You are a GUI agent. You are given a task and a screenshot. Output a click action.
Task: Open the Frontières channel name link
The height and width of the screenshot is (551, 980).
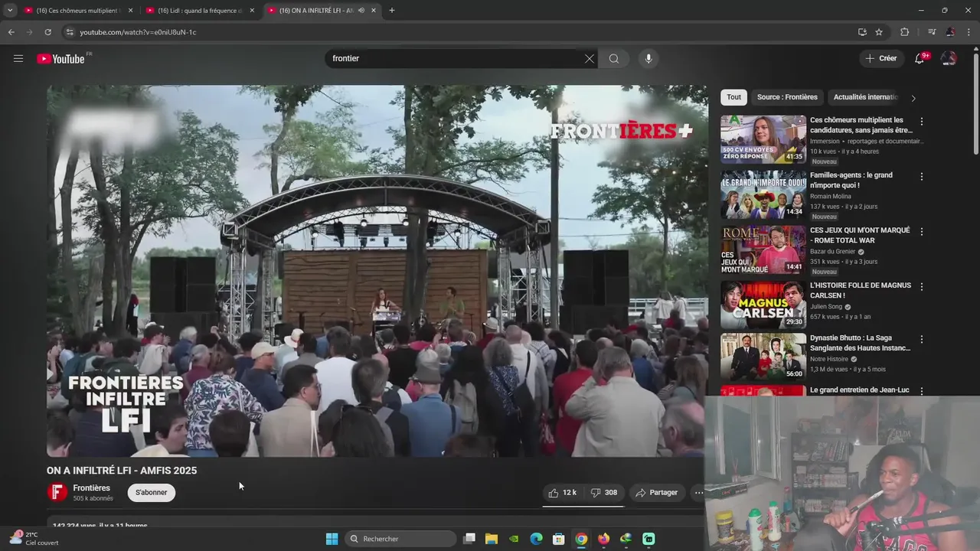(92, 488)
